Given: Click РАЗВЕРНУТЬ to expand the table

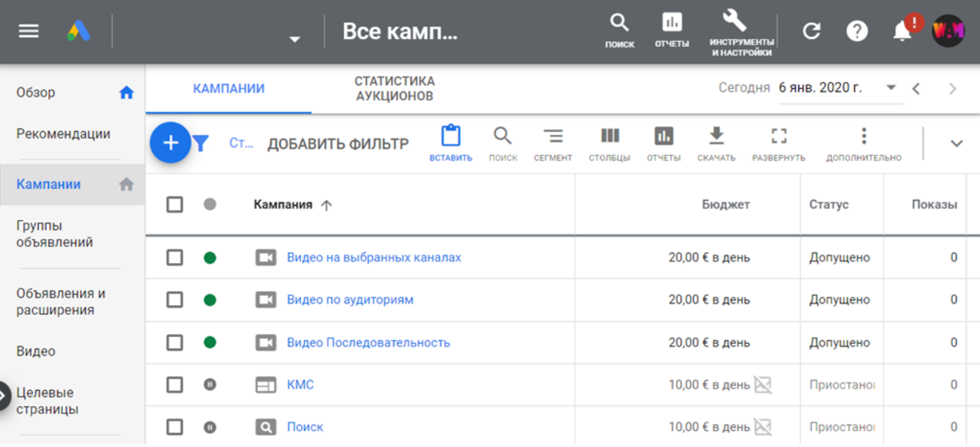Looking at the screenshot, I should pos(779,144).
